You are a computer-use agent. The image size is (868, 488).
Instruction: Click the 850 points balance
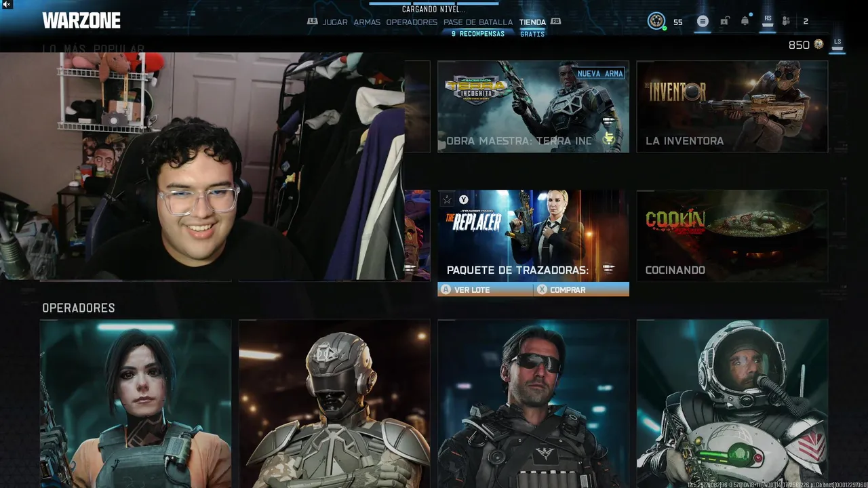pyautogui.click(x=799, y=45)
